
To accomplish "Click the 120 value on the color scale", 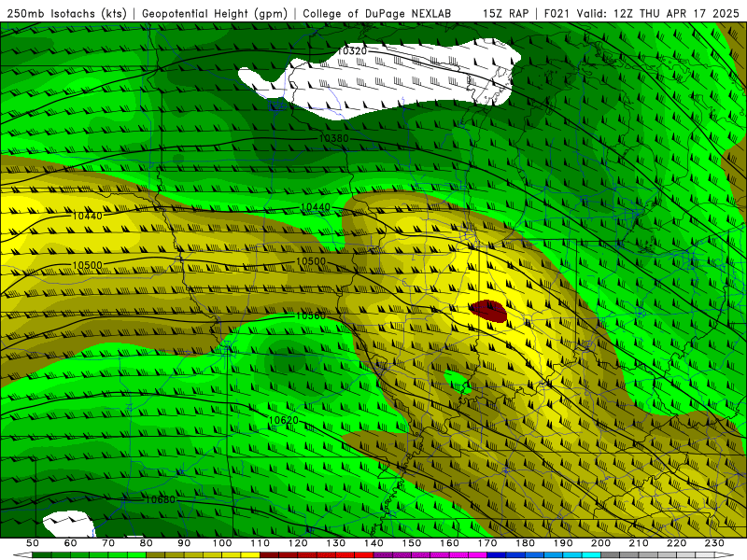I will pyautogui.click(x=298, y=543).
